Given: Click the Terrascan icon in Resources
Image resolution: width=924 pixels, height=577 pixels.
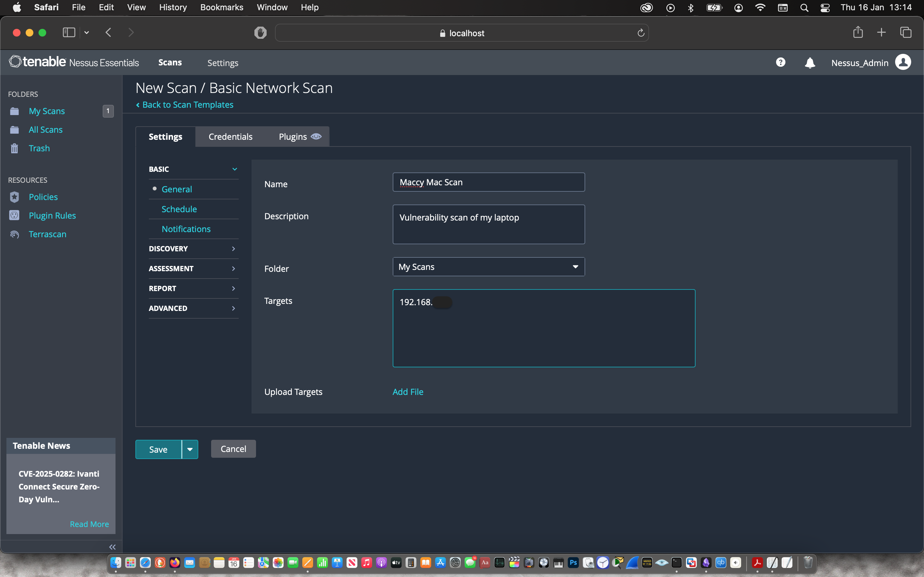Looking at the screenshot, I should (x=14, y=234).
